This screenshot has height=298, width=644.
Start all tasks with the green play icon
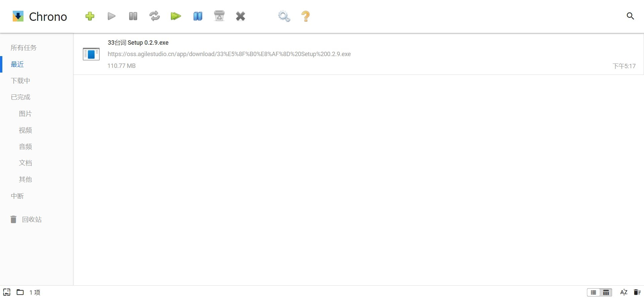coord(176,16)
